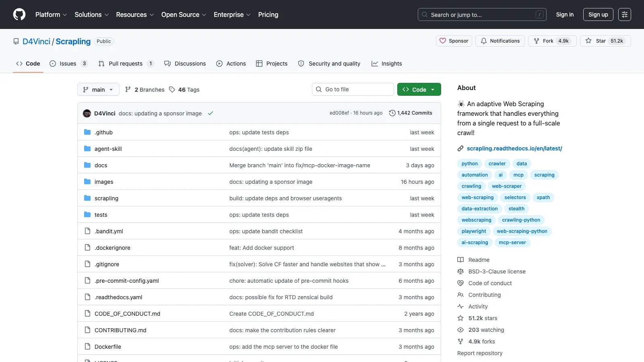Click the clock icon by 1,442 Commits
The width and height of the screenshot is (644, 362).
[x=392, y=113]
